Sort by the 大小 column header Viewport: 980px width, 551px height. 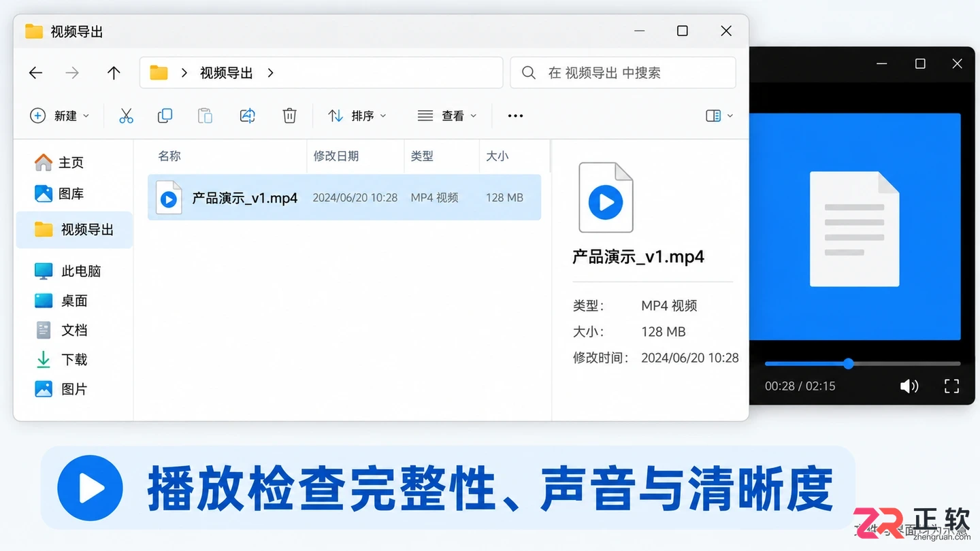pos(497,156)
